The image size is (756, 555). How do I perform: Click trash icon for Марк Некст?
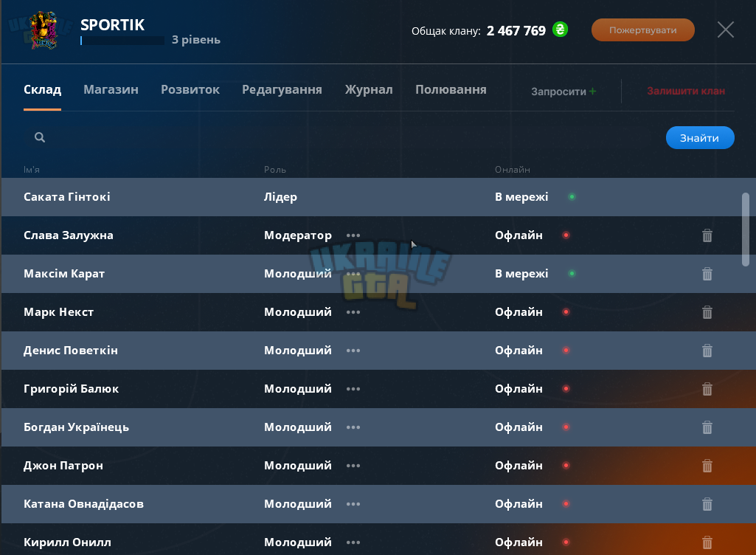tap(707, 312)
